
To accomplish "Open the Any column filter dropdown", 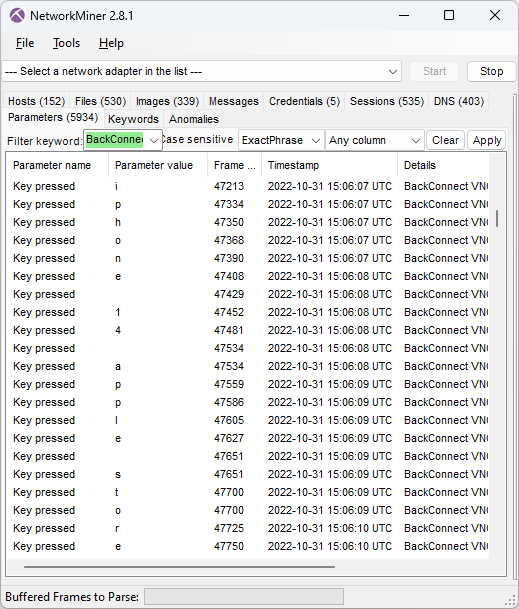I will coord(375,140).
